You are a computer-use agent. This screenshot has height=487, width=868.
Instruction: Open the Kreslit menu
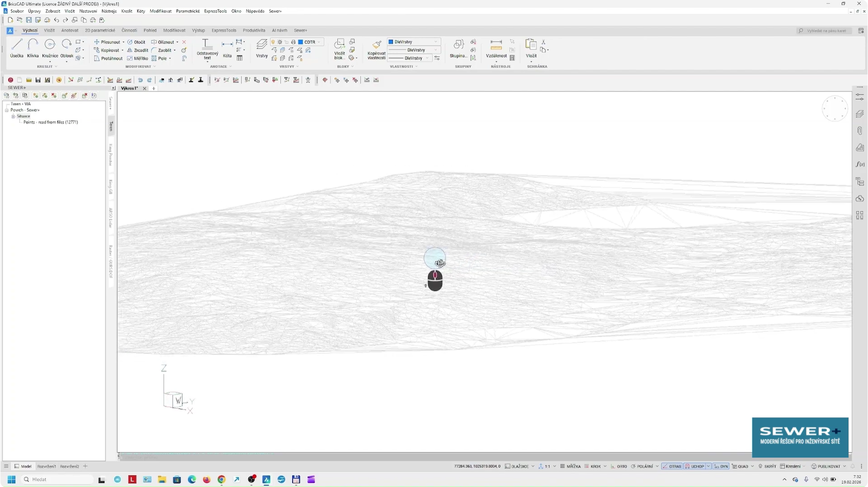[126, 11]
